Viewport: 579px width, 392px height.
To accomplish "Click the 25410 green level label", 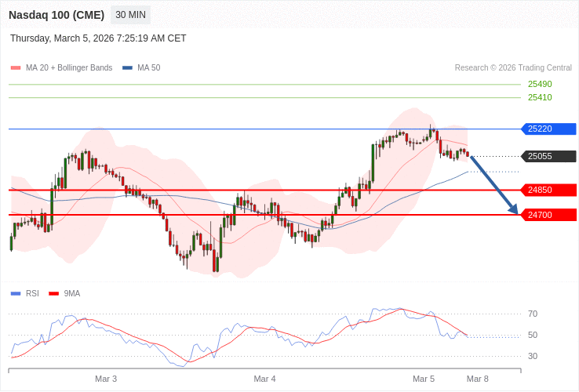I will click(x=540, y=98).
